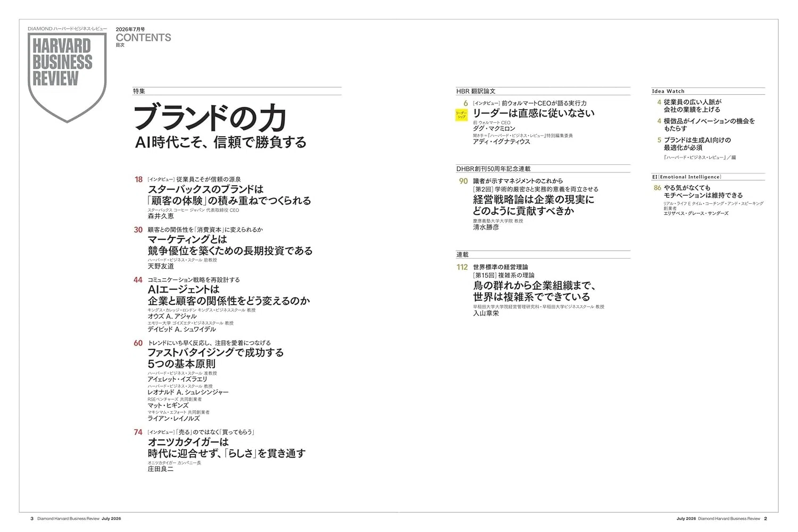
Task: Open Idea Watch item 模倣品がイノベーションの機会を
Action: pos(709,121)
